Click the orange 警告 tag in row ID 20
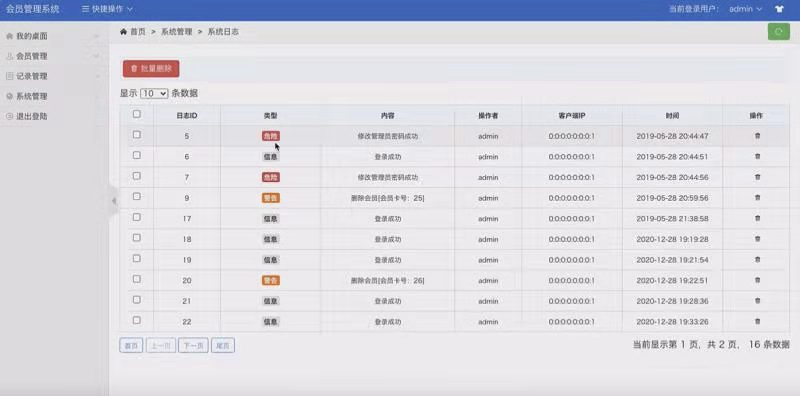The height and width of the screenshot is (396, 800). 271,280
